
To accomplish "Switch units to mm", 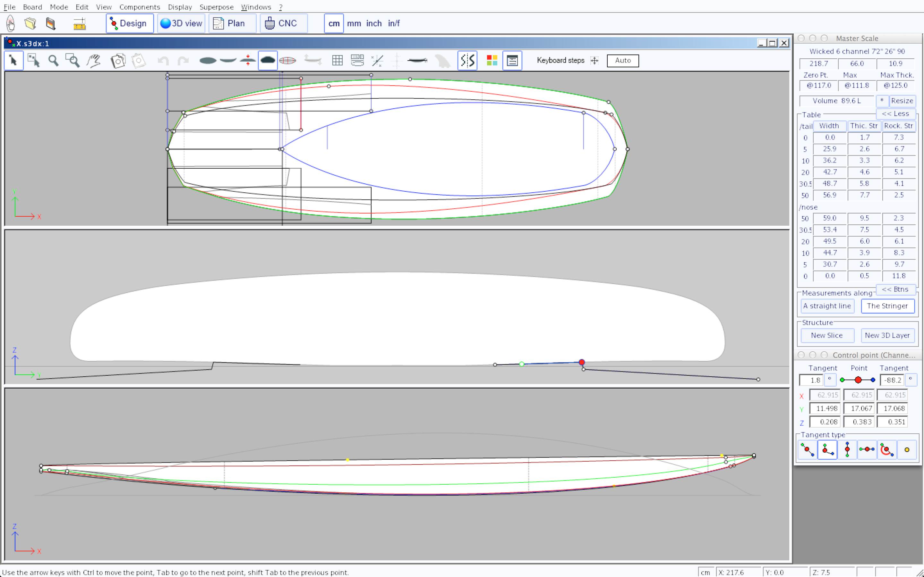I will [x=354, y=23].
